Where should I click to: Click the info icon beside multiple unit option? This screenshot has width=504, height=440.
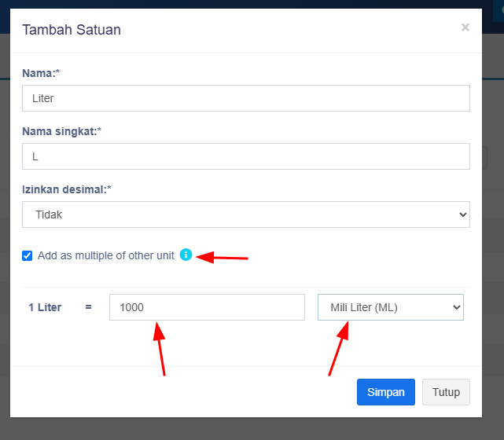click(x=186, y=255)
